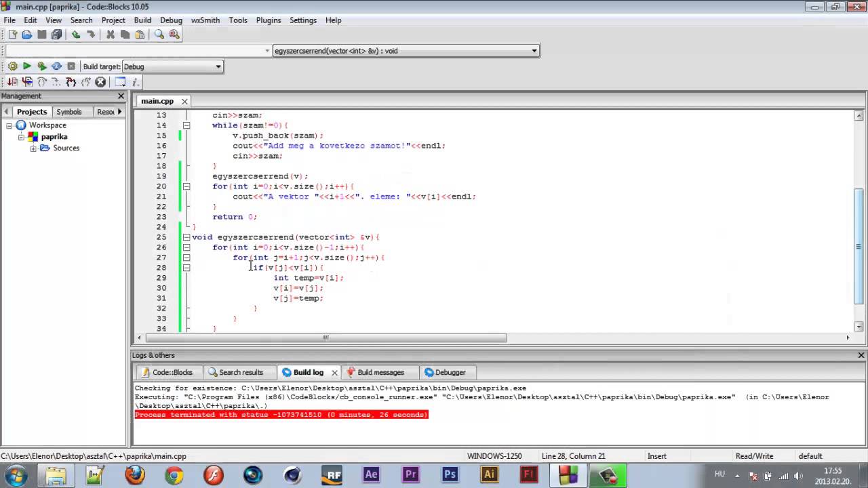Rebuild the project with the blue arrows icon
Screen dimensions: 868x488
[x=57, y=66]
